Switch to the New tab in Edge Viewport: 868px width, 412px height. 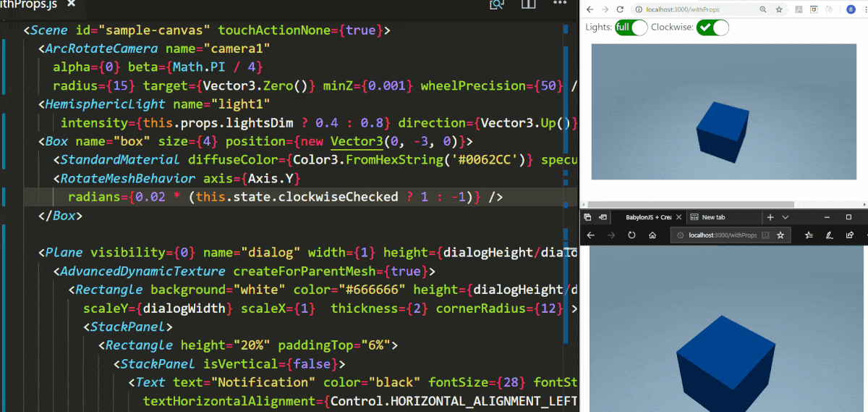click(713, 217)
